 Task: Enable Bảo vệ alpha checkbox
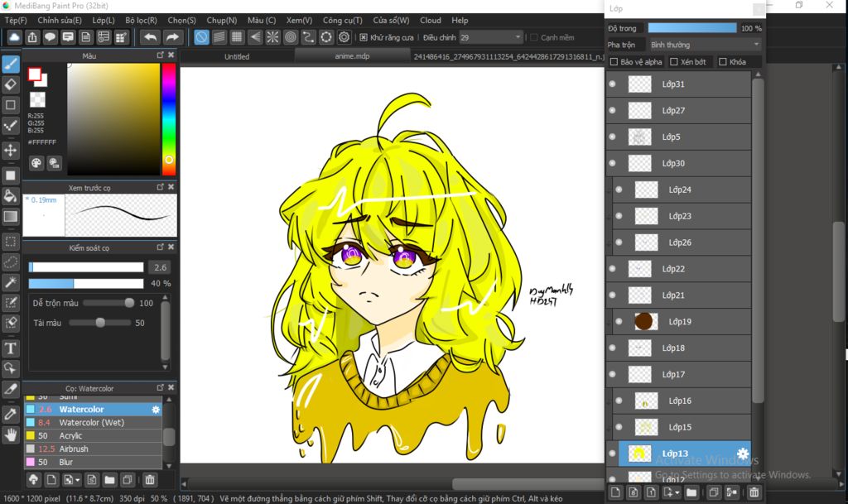click(x=614, y=61)
